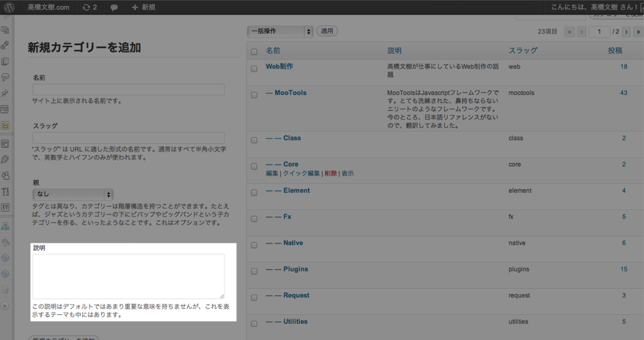Image resolution: width=644 pixels, height=340 pixels.
Task: Click 削除 link under Core category
Action: click(x=330, y=174)
